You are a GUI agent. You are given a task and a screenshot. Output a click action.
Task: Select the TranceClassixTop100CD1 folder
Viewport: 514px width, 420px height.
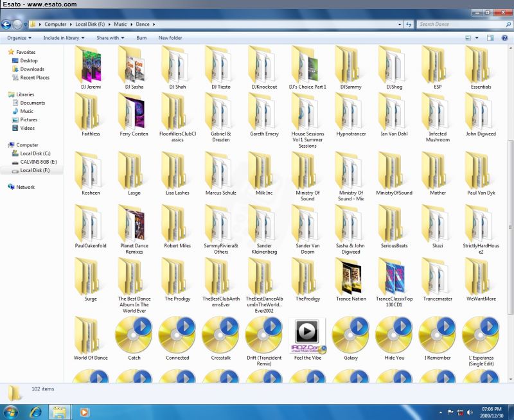pyautogui.click(x=394, y=283)
